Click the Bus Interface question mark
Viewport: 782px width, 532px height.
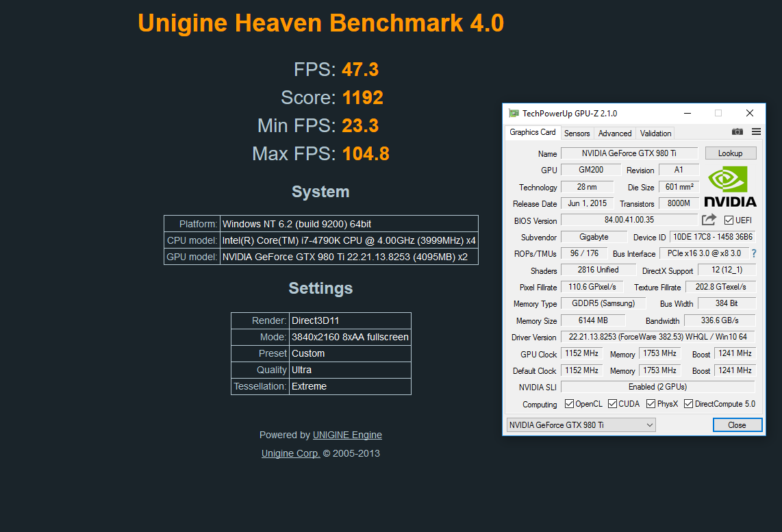click(754, 253)
